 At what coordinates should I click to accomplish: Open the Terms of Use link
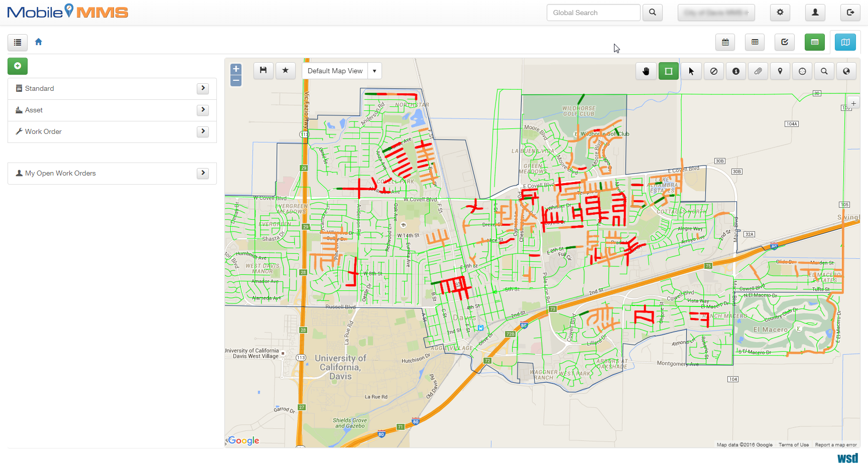click(x=794, y=445)
